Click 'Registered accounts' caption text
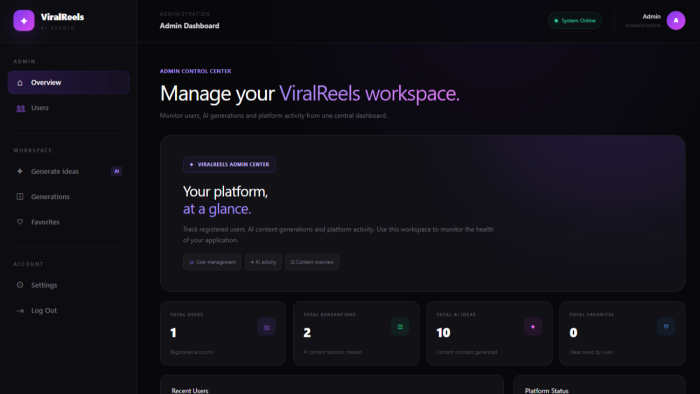Image resolution: width=700 pixels, height=394 pixels. tap(192, 353)
